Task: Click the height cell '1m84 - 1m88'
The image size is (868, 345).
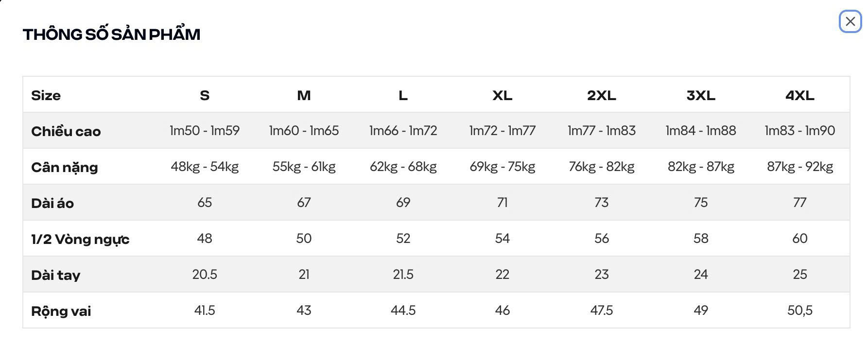Action: tap(700, 131)
